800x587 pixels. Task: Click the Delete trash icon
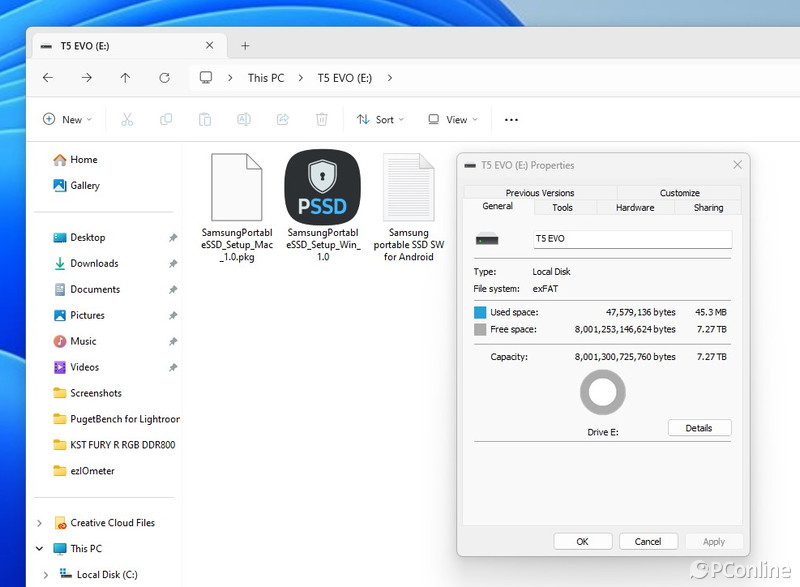click(321, 119)
